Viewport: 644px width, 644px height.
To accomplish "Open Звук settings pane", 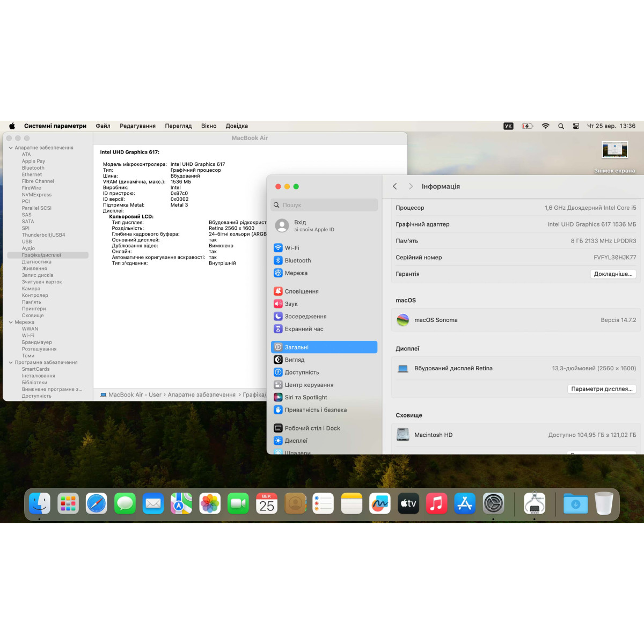I will [324, 304].
